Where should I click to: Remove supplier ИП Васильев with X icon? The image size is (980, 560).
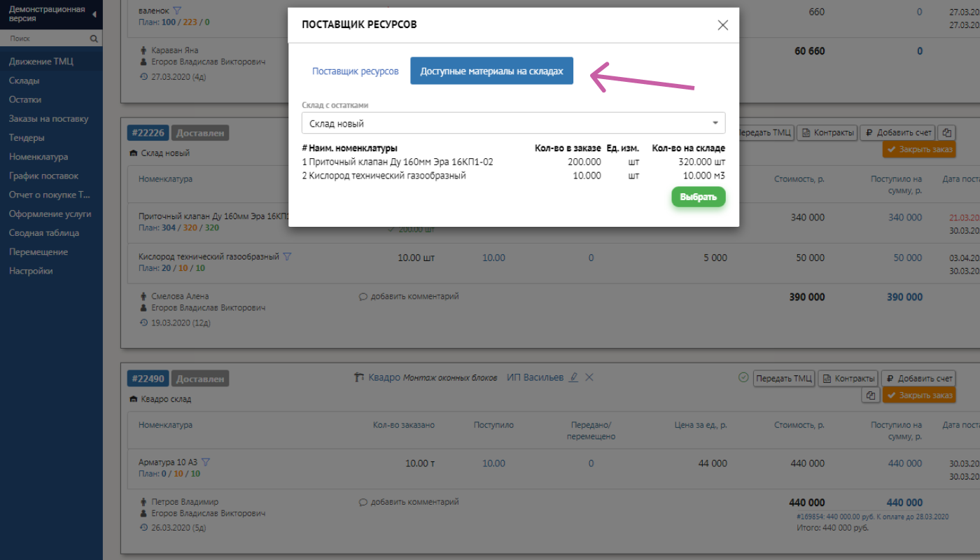(589, 377)
